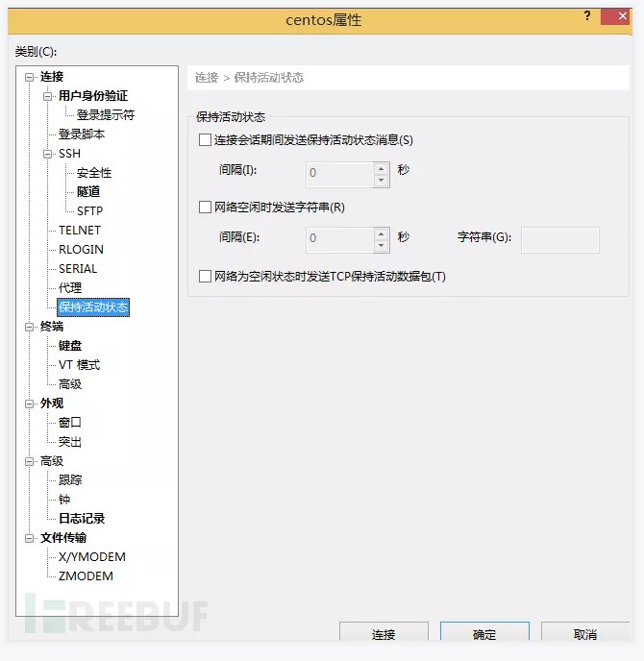The width and height of the screenshot is (644, 661).
Task: Check 网络为空闲状态时发送TCP保持活动数据包 option
Action: coord(205,277)
